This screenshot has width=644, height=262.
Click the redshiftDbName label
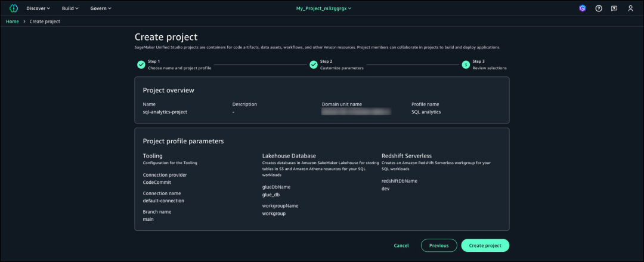[400, 181]
